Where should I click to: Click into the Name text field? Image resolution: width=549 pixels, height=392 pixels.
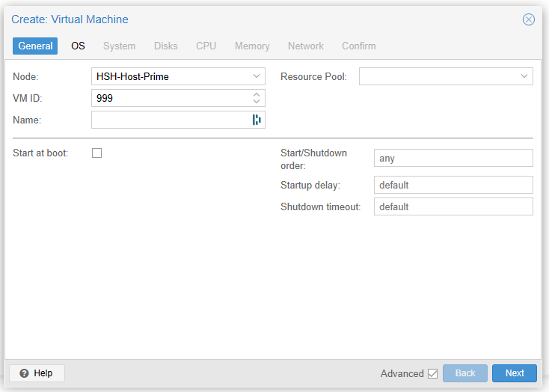171,120
